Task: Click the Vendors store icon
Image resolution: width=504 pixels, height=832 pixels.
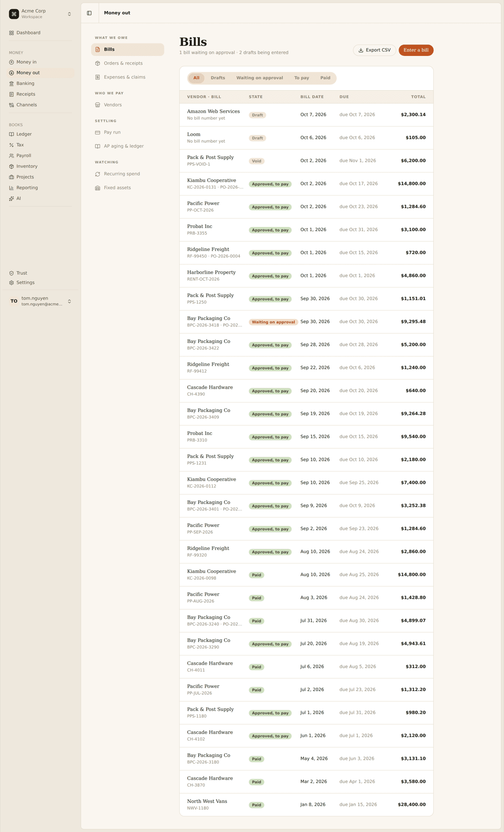Action: [97, 105]
